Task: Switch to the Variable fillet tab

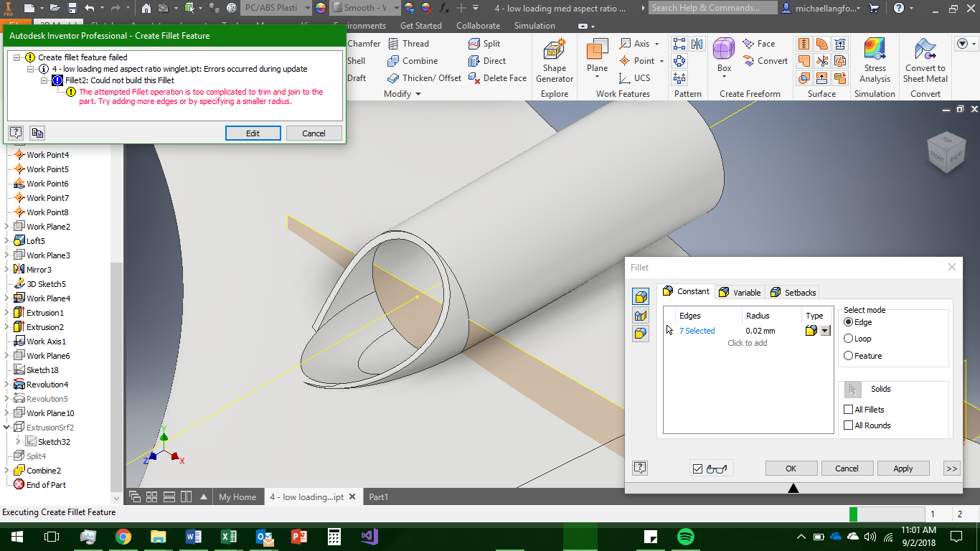Action: [x=740, y=292]
